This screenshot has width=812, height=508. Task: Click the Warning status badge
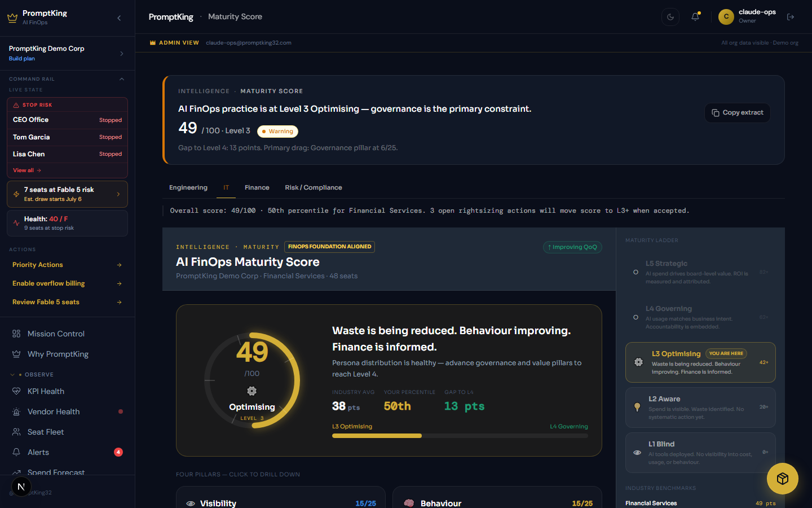(x=277, y=132)
